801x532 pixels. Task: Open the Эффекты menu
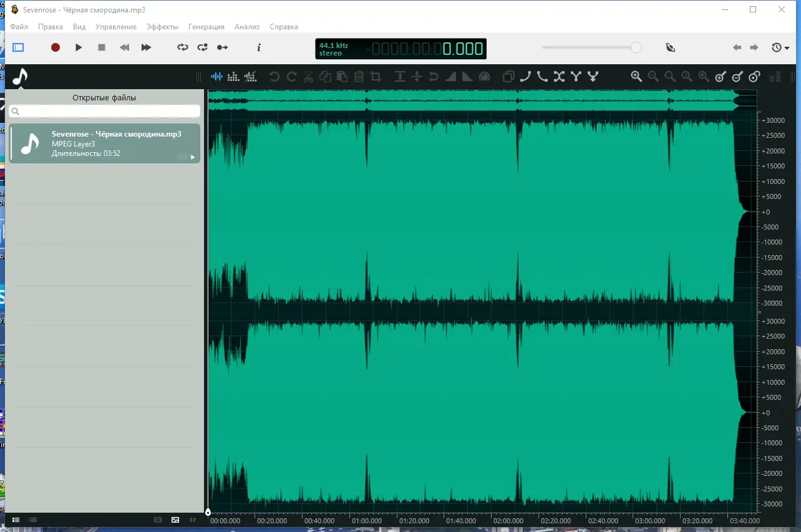click(162, 27)
